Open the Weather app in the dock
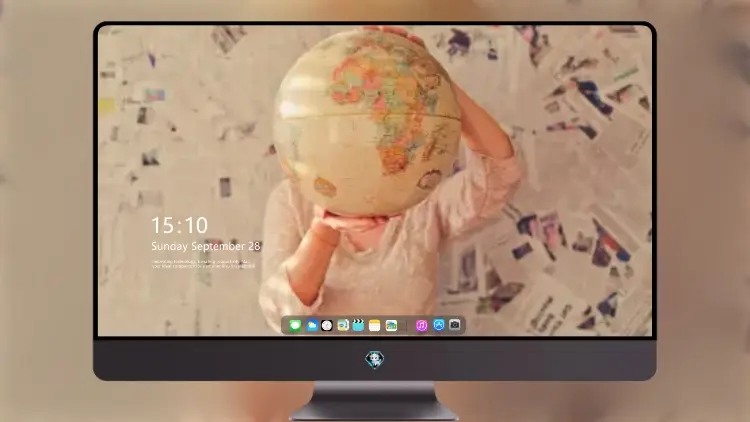The width and height of the screenshot is (750, 422). [x=311, y=325]
